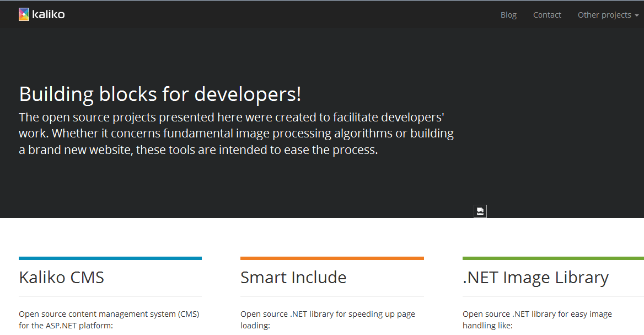
Task: Click the Kaliko CMS heading
Action: tap(62, 278)
